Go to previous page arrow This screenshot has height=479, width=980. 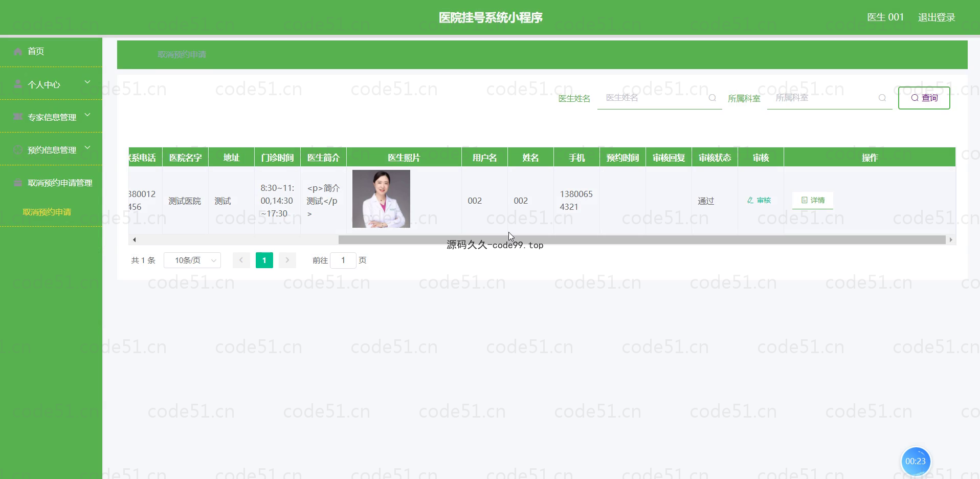241,260
